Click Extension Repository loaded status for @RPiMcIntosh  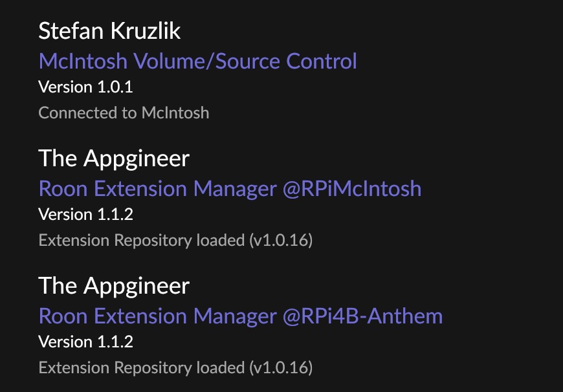[175, 240]
